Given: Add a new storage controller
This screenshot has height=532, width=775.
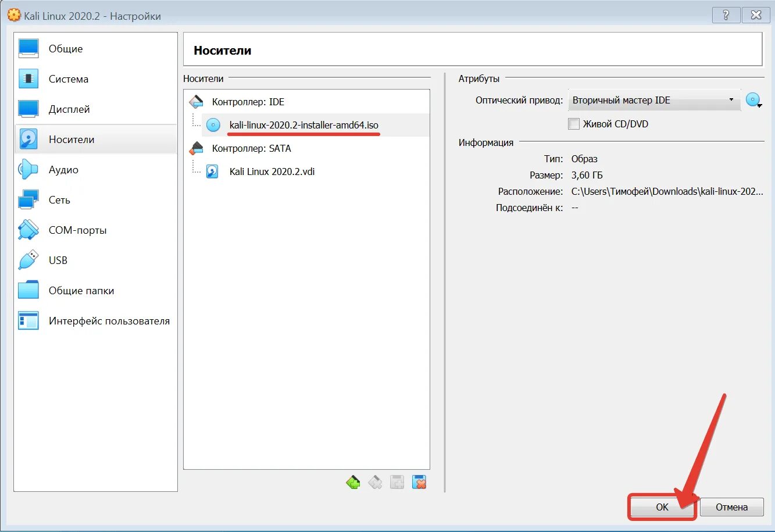Looking at the screenshot, I should click(353, 482).
